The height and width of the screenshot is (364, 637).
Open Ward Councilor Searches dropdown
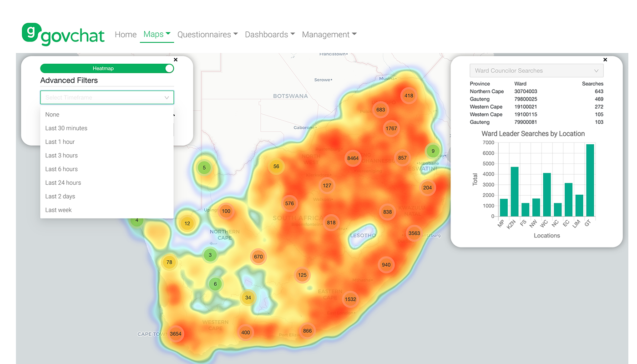(x=536, y=71)
